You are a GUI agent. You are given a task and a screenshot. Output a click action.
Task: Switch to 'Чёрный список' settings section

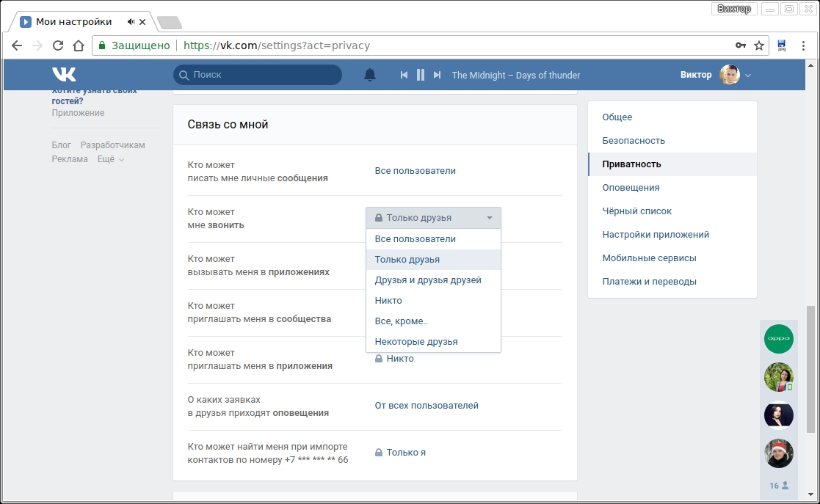point(636,211)
